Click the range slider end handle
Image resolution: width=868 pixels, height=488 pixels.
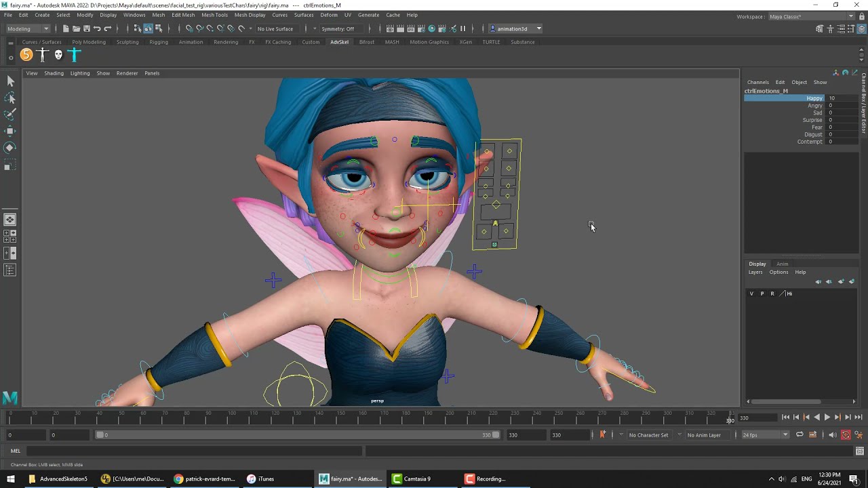[x=496, y=434]
